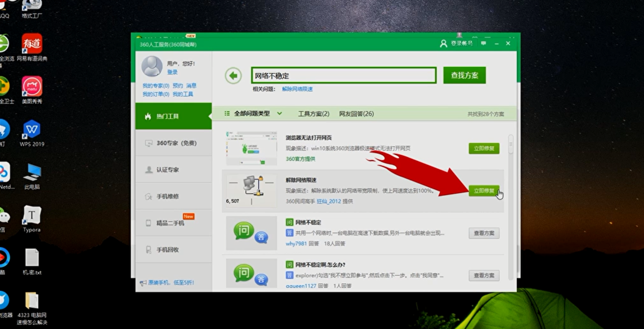This screenshot has width=644, height=329.
Task: Click result title 网络不稳定啊,怎么办?
Action: tap(320, 265)
